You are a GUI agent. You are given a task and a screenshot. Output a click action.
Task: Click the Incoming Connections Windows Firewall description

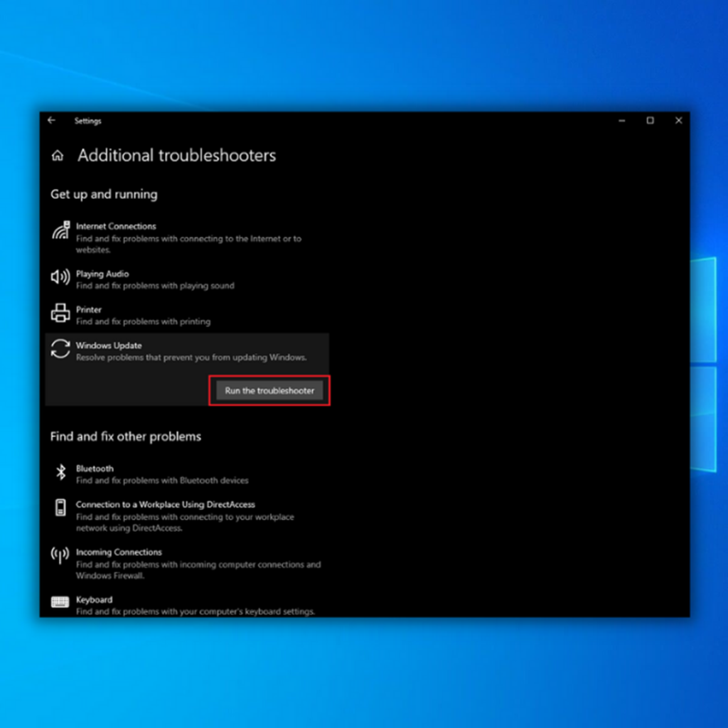pos(198,570)
